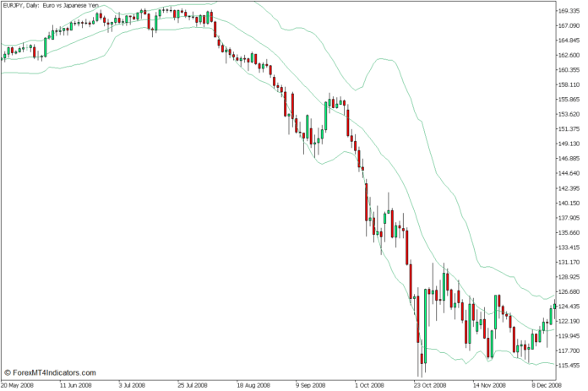Click the 169.335 price level label
Viewport: 588px width, 391px height.
point(570,11)
